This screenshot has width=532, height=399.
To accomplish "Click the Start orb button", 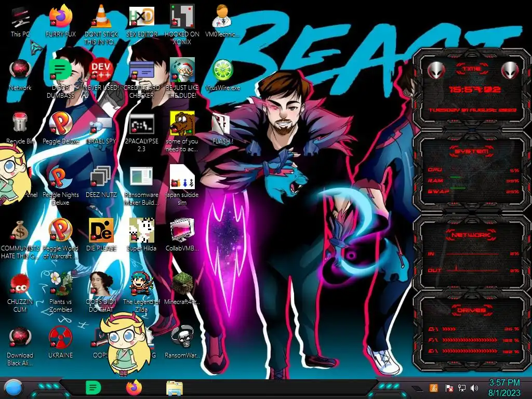I will [13, 388].
